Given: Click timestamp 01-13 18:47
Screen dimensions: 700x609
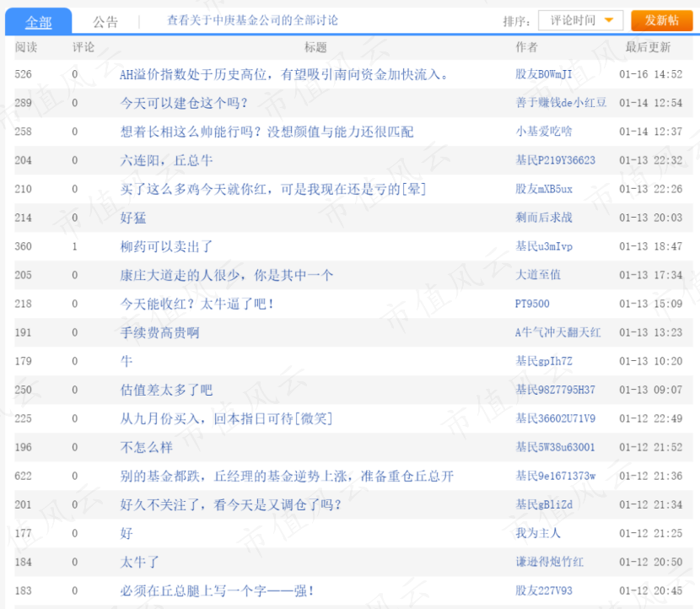Looking at the screenshot, I should click(x=651, y=246).
